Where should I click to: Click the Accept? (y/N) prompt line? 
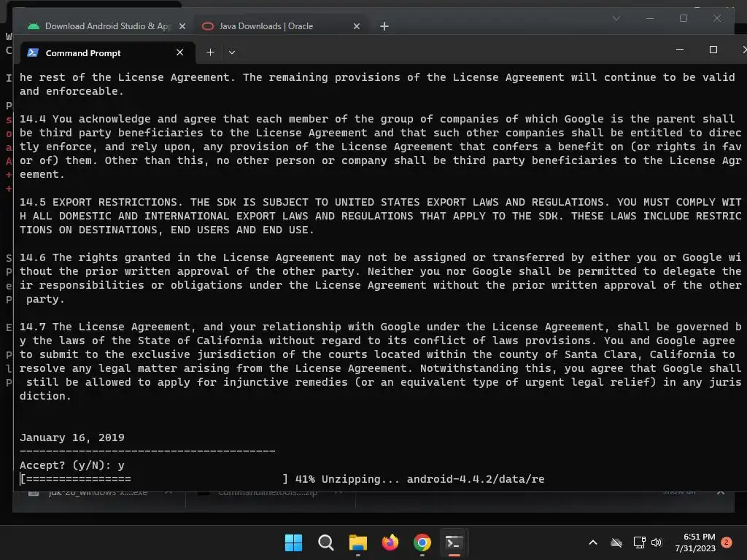72,465
